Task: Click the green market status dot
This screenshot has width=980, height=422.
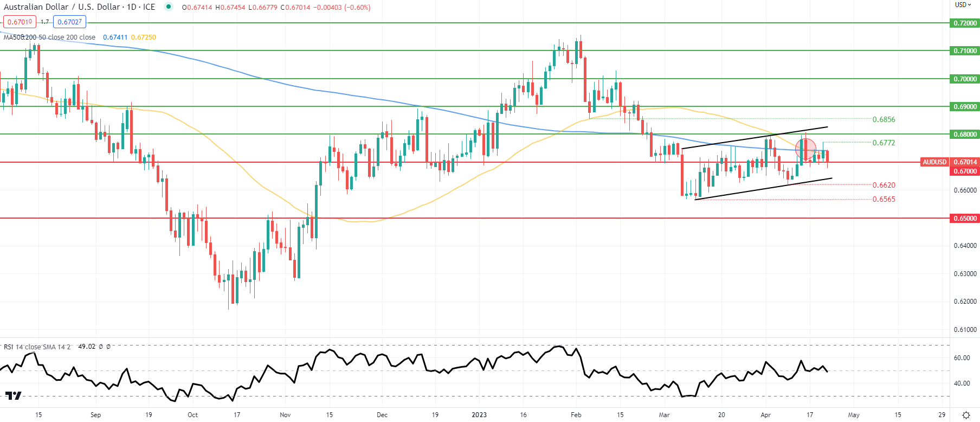Action: 169,7
